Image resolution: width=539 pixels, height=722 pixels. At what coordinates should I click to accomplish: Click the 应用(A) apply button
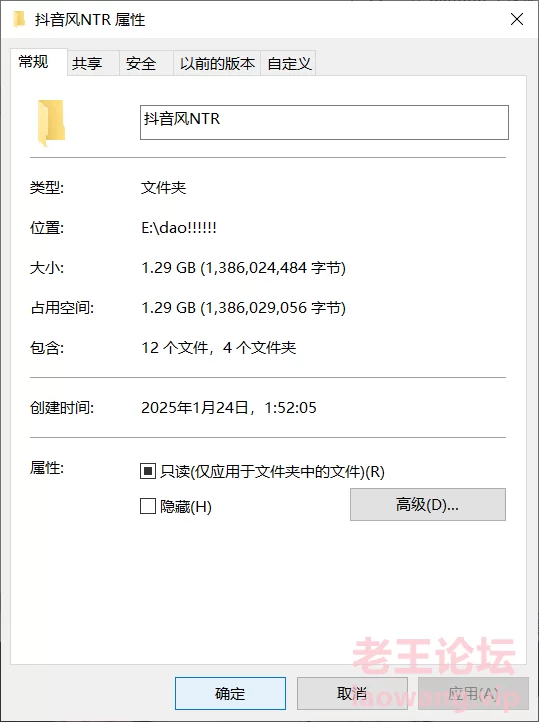point(473,693)
